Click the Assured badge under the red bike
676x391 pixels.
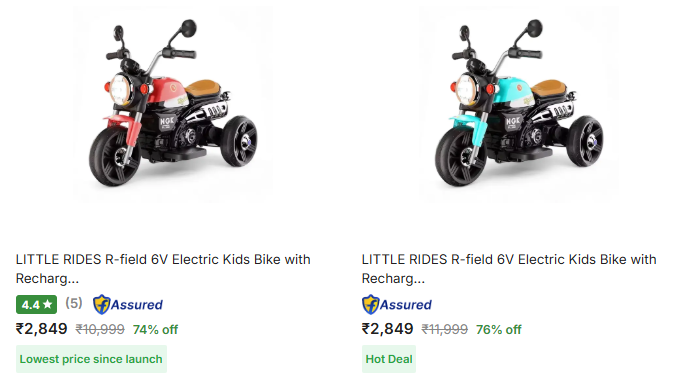pos(128,305)
